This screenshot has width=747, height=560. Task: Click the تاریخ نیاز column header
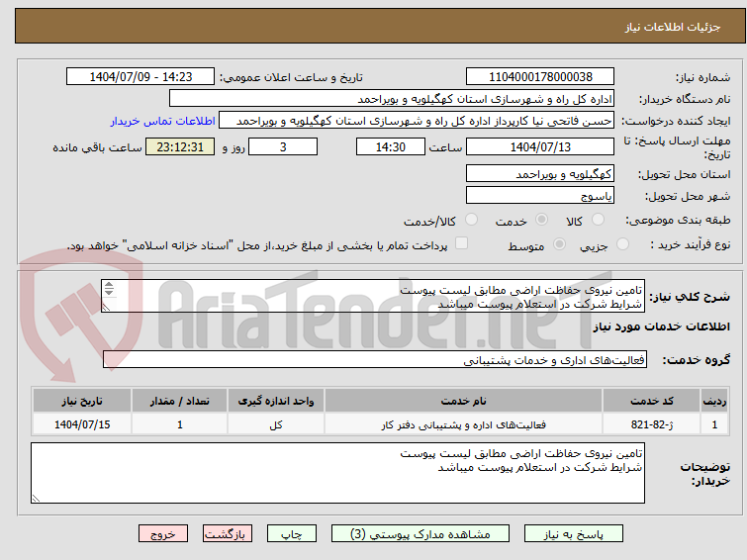click(x=82, y=401)
